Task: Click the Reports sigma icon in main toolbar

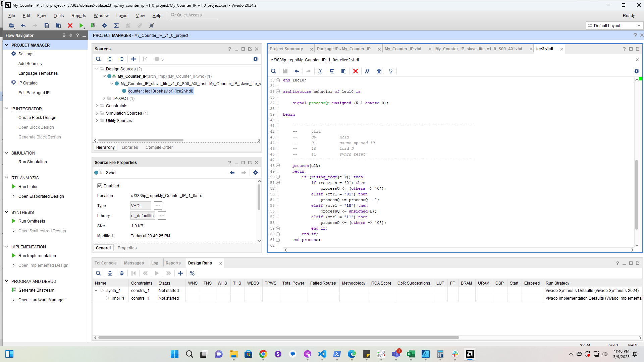Action: (116, 25)
